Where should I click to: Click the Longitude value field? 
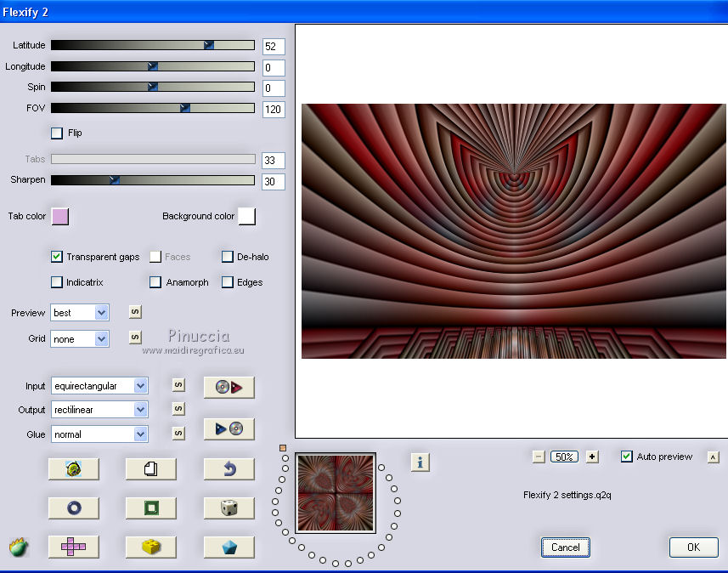point(274,67)
